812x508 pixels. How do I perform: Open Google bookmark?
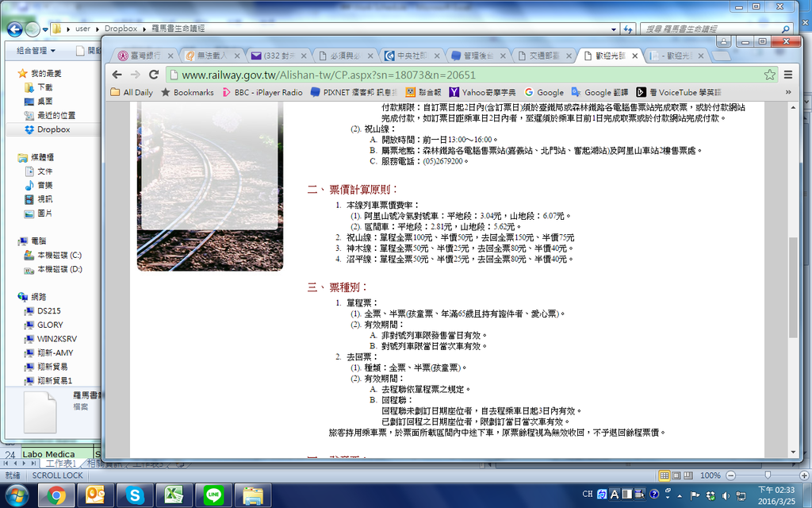544,92
